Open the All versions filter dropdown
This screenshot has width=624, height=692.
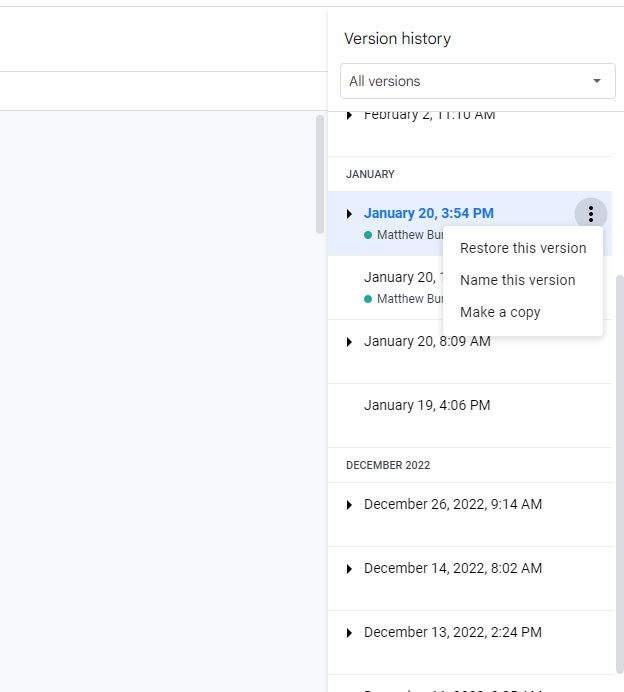(x=477, y=81)
